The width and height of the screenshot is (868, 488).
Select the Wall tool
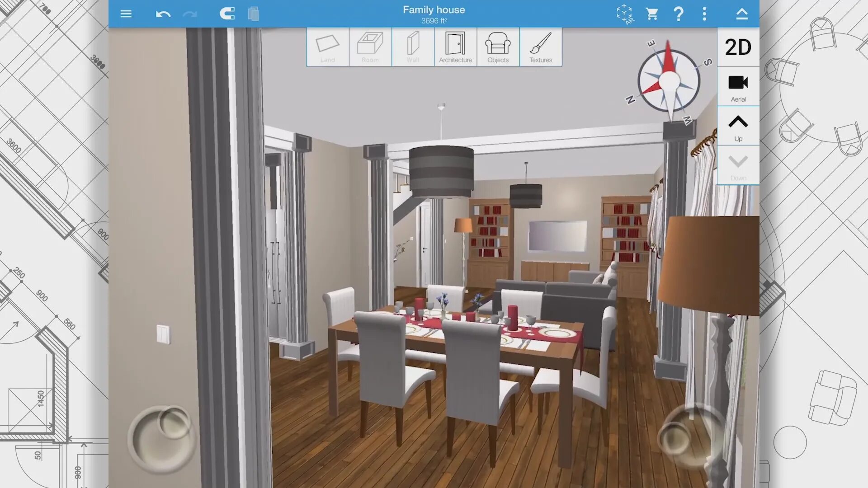click(413, 47)
